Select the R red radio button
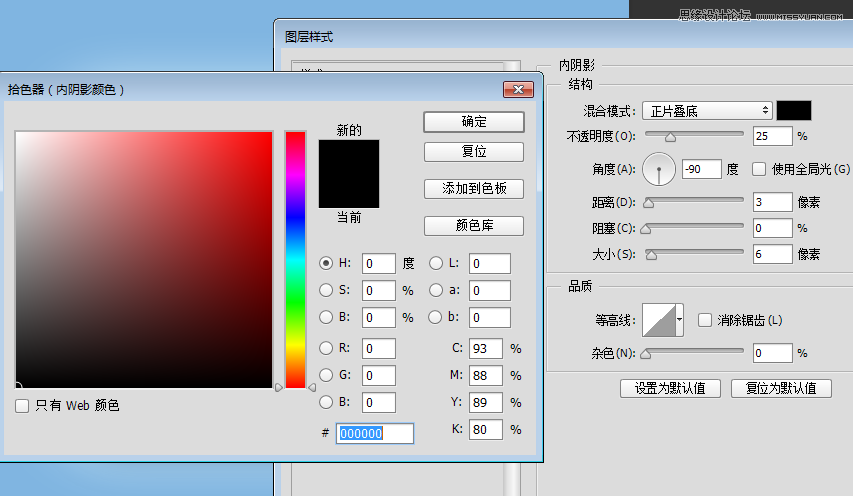853x496 pixels. point(326,348)
